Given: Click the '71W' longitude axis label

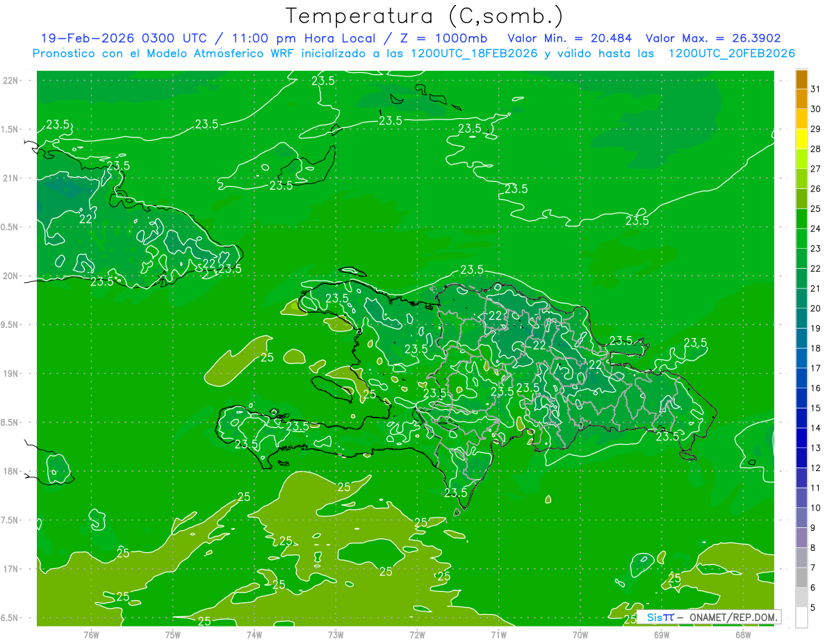Looking at the screenshot, I should coord(498,634).
